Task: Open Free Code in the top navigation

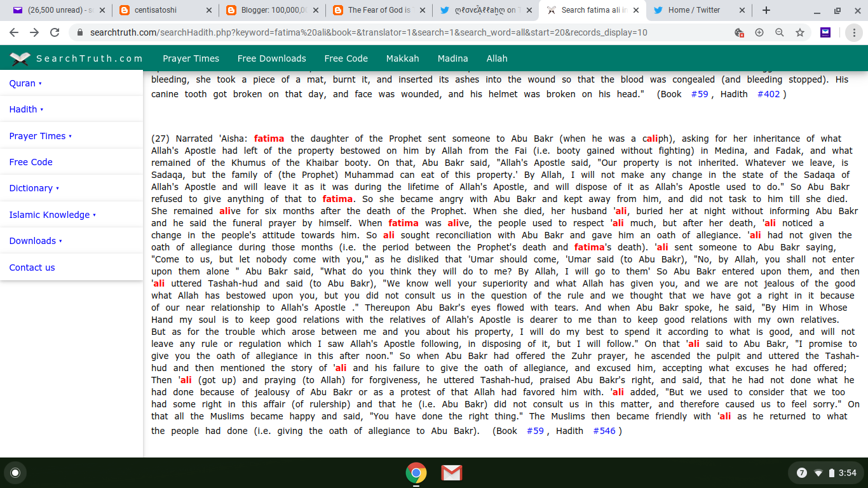Action: tap(346, 58)
